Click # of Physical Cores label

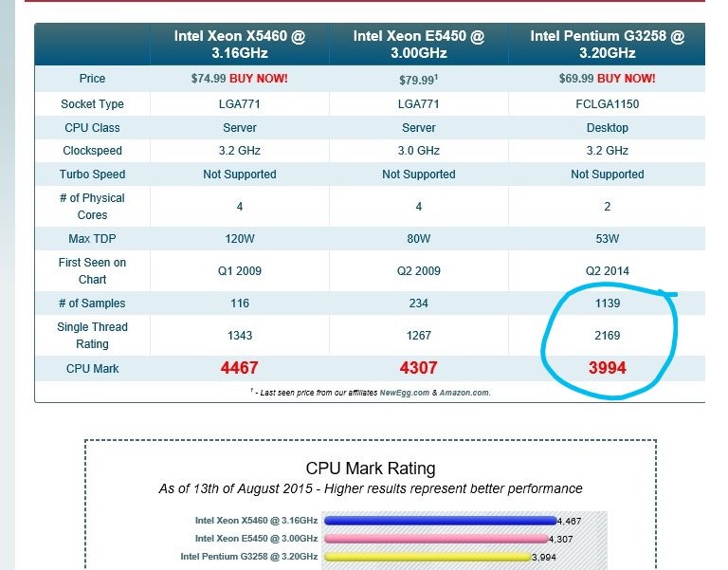(92, 206)
